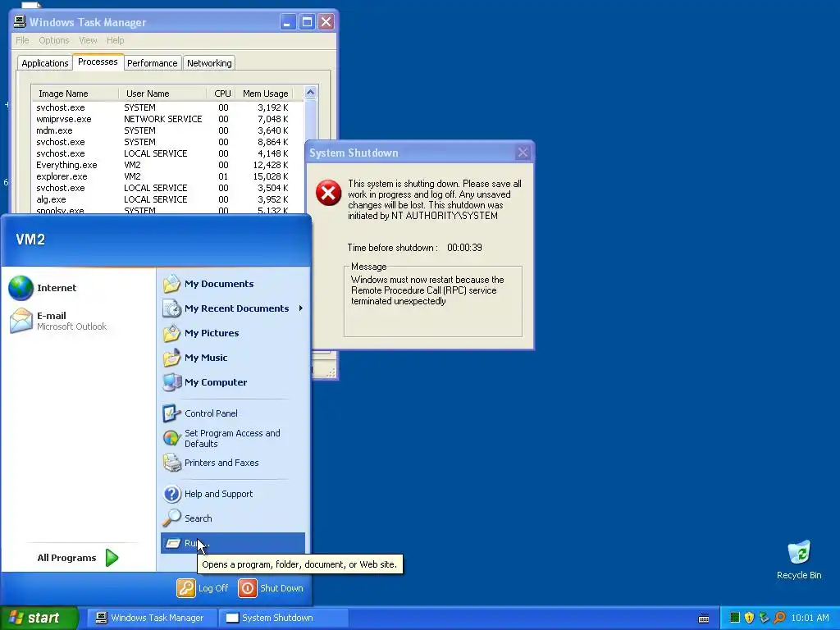Switch to Networking tab in Task Manager
This screenshot has height=630, width=840.
(209, 63)
